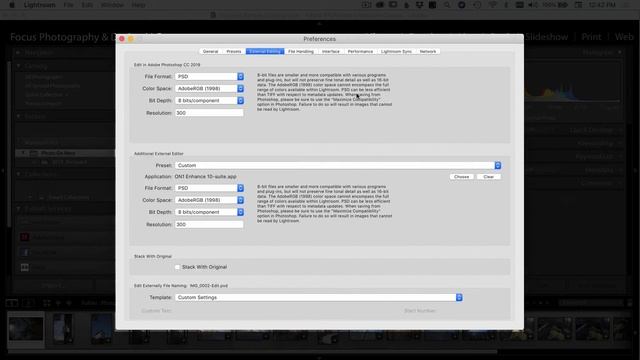Click the Flickr publish service icon

(x=24, y=267)
